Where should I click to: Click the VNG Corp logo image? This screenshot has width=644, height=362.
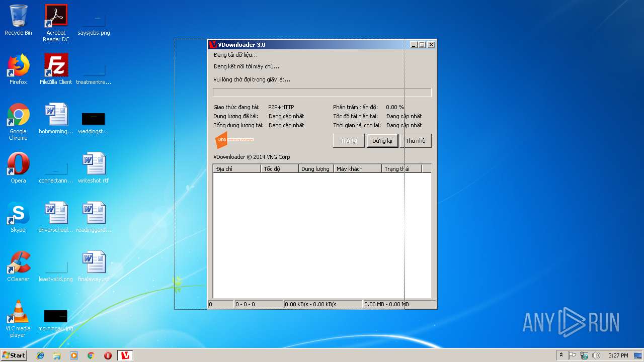pos(234,140)
